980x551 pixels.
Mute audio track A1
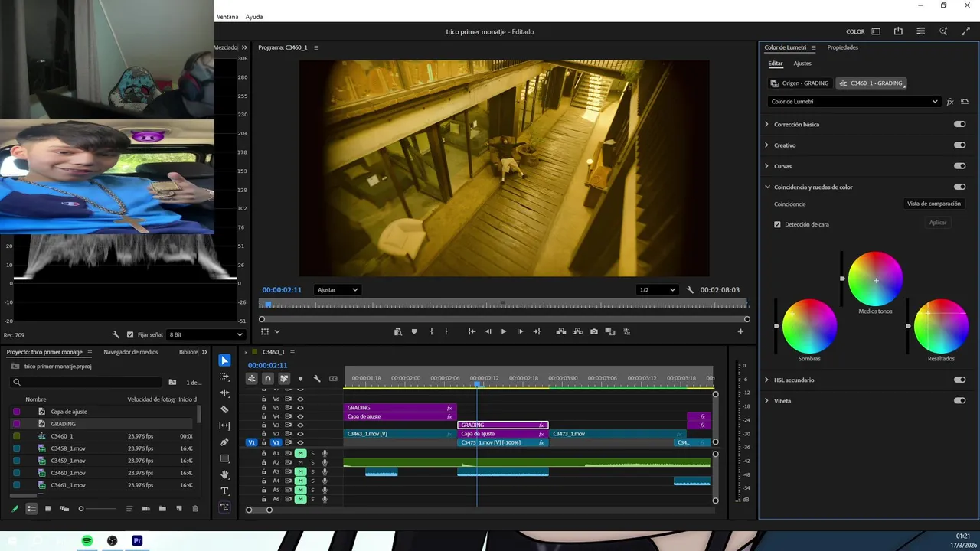tap(301, 454)
